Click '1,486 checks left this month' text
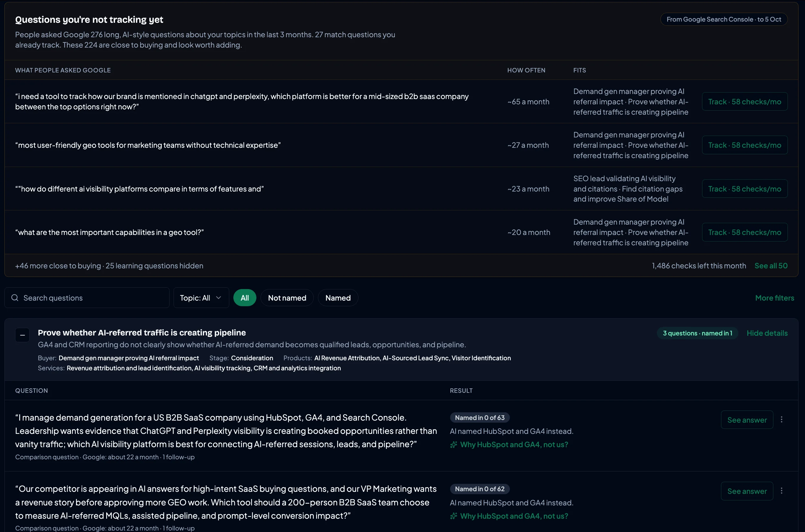Screen dimensions: 805x532 (699, 266)
